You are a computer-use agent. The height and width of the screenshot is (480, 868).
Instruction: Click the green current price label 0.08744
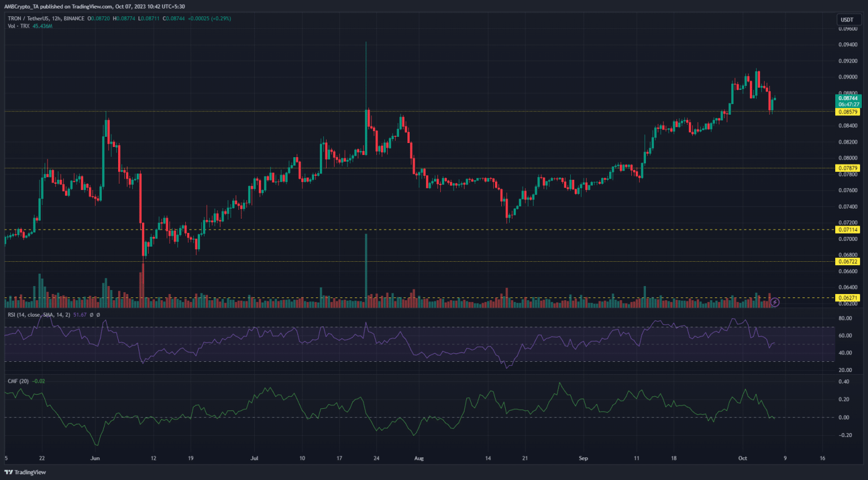848,98
